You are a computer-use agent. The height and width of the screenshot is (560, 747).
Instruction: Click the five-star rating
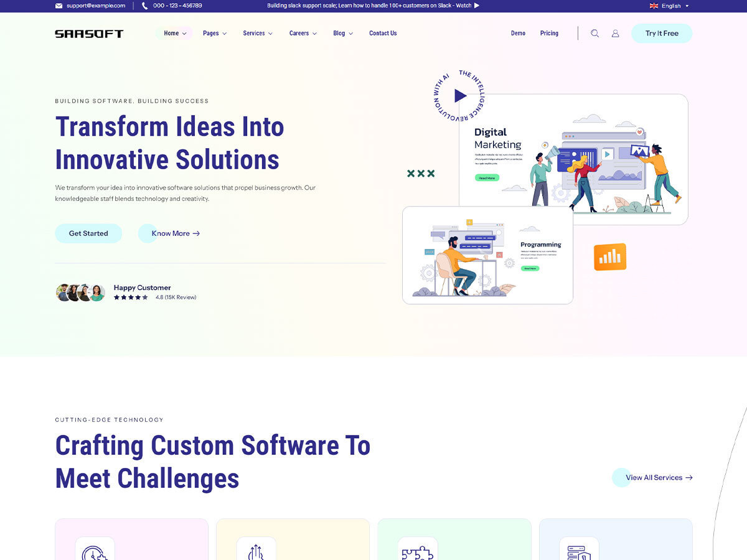coord(131,297)
